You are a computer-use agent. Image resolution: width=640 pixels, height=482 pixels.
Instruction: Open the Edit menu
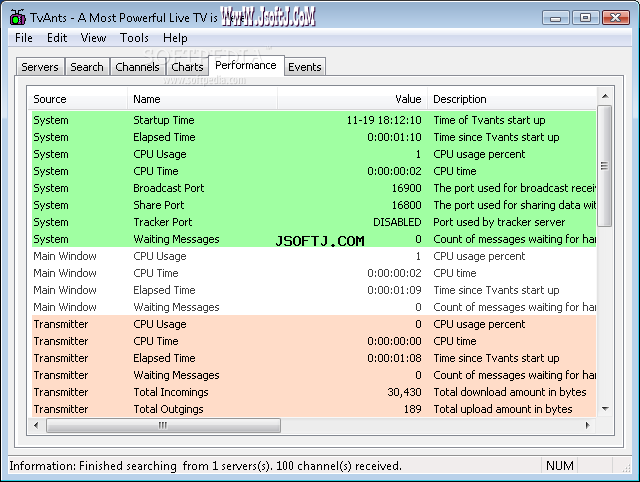click(57, 38)
